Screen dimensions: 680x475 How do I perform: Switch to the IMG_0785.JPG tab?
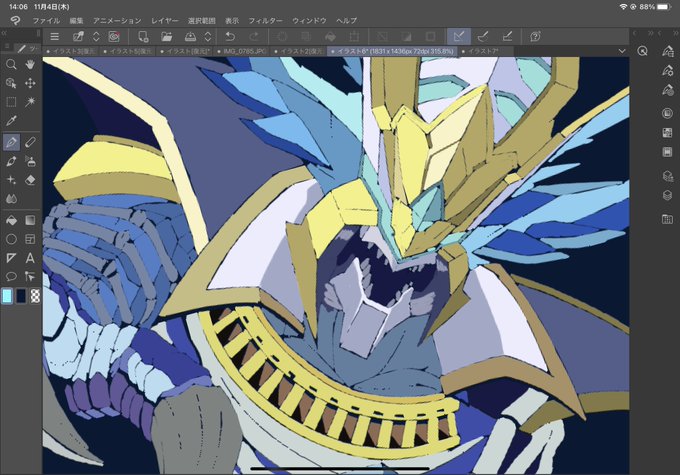(x=242, y=51)
